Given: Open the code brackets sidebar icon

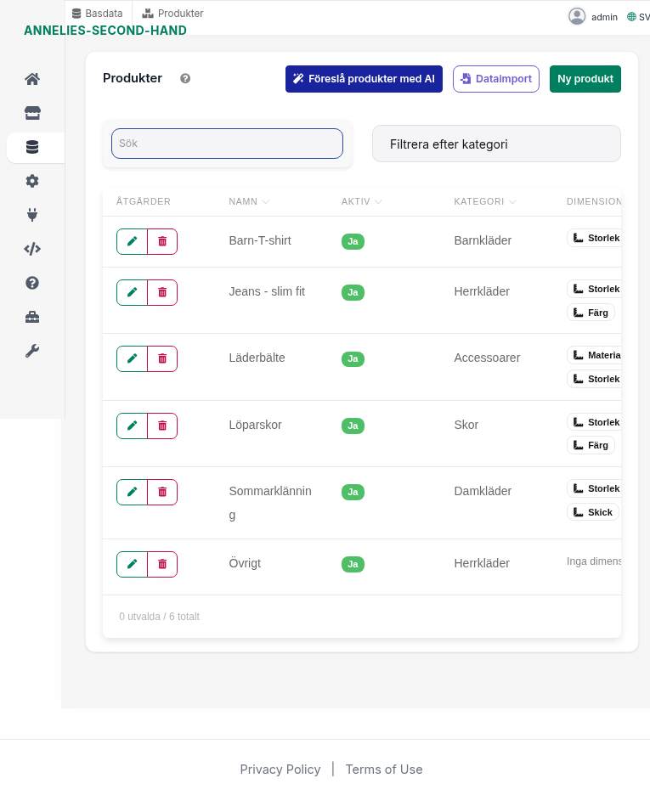Looking at the screenshot, I should pos(32,249).
